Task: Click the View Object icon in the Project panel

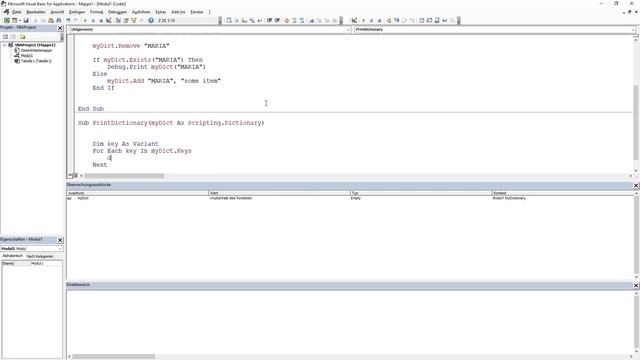Action: [13, 37]
